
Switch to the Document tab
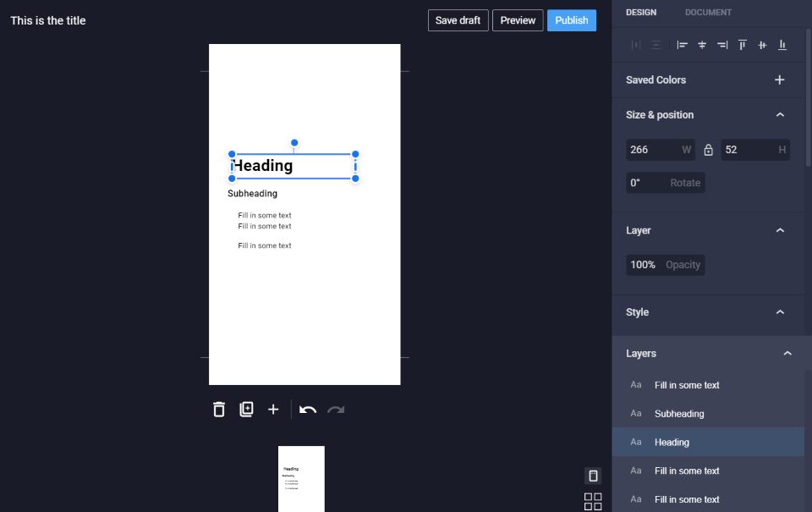pos(708,13)
